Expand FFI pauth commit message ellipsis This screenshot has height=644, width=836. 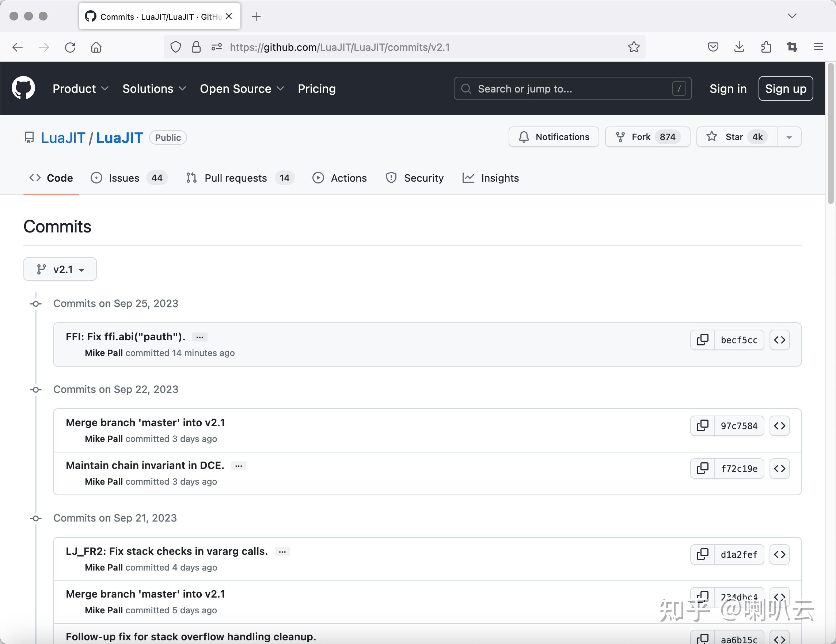[x=200, y=337]
